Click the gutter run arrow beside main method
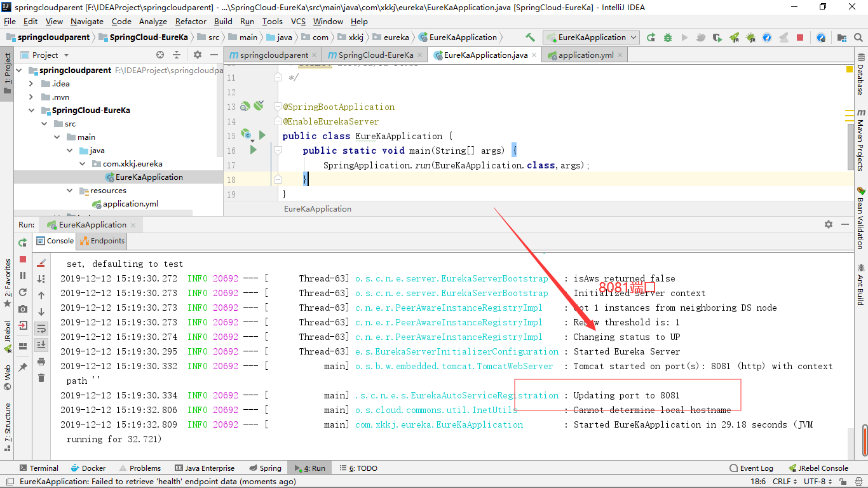868x488 pixels. point(253,150)
